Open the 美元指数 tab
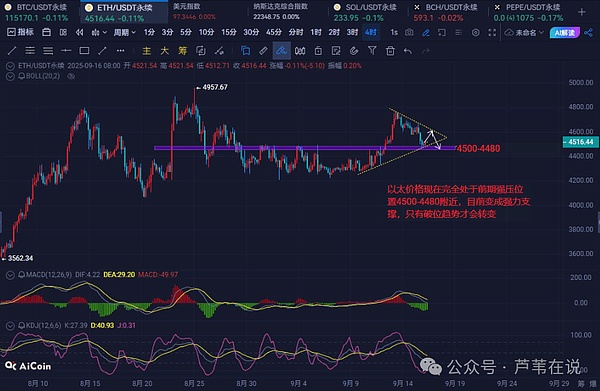This screenshot has height=391, width=600. [x=194, y=11]
